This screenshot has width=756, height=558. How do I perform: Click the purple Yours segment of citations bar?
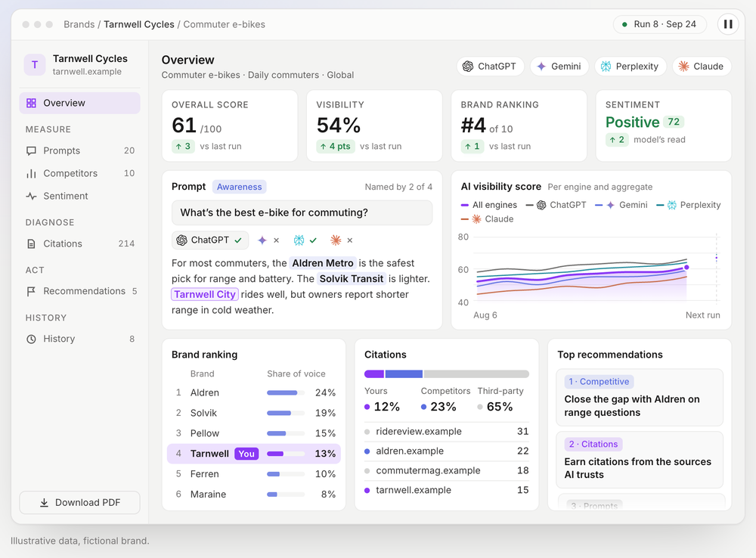tap(374, 374)
